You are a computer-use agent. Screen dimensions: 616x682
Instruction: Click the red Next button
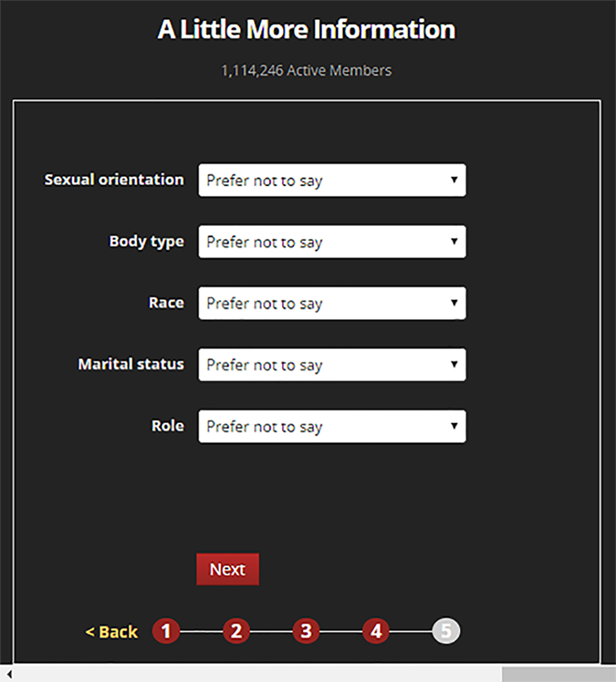tap(227, 569)
